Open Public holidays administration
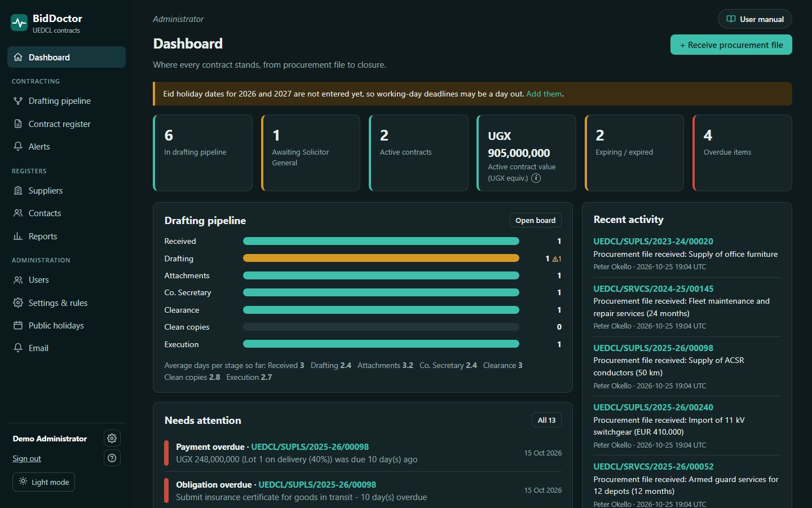Screen dimensions: 812x508 click(67, 325)
